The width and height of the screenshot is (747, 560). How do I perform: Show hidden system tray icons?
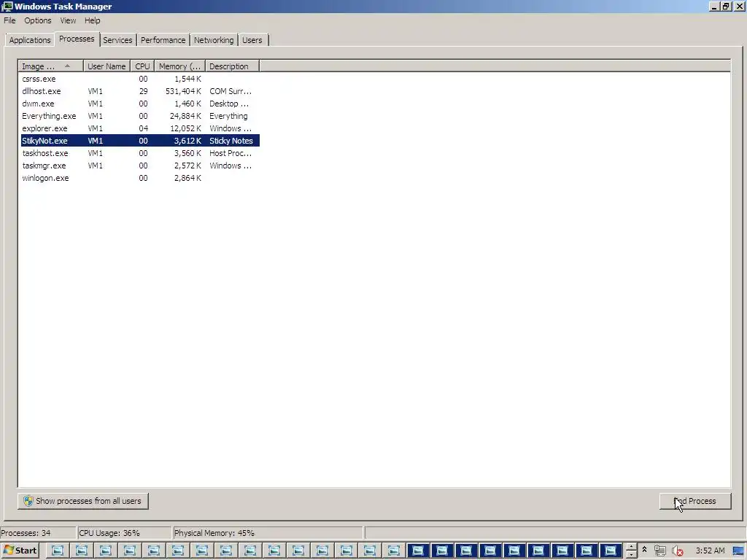pyautogui.click(x=645, y=550)
